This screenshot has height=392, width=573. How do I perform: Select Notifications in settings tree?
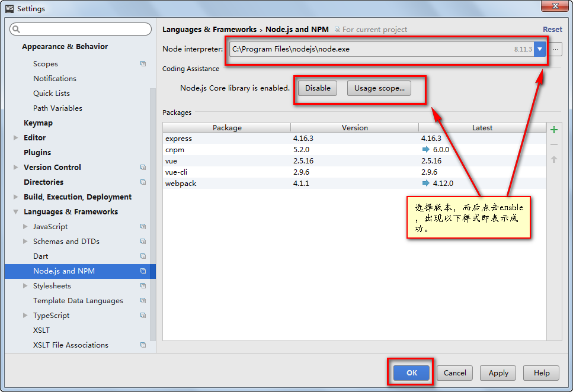(55, 79)
